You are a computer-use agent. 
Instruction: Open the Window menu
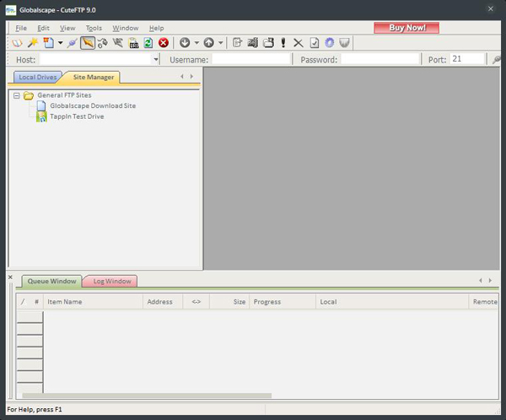coord(125,28)
